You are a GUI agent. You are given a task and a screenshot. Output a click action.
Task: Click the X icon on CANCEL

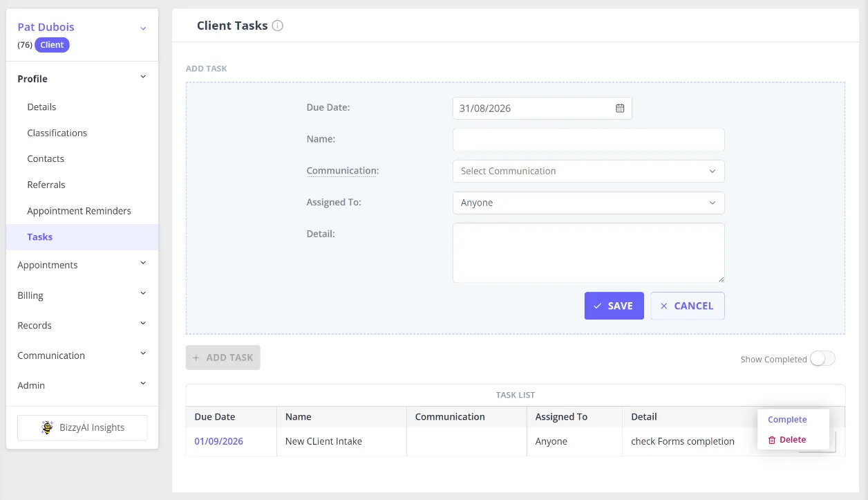[664, 306]
